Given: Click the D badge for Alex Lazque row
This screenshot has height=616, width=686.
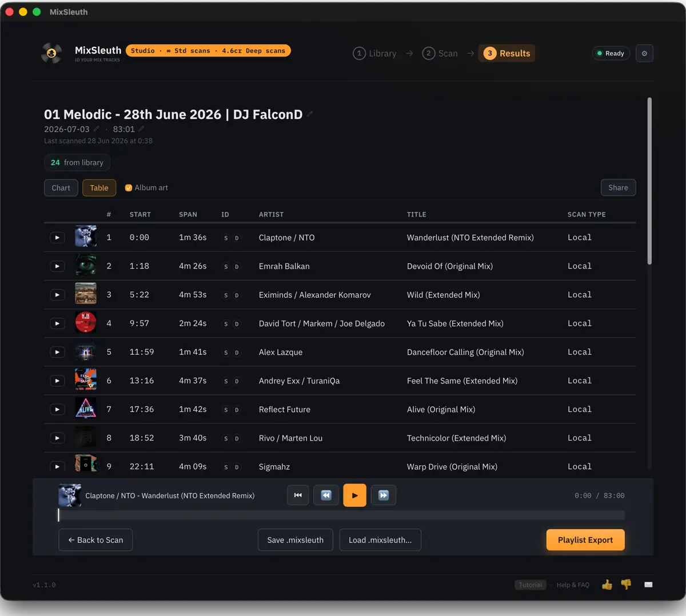Looking at the screenshot, I should tap(237, 353).
